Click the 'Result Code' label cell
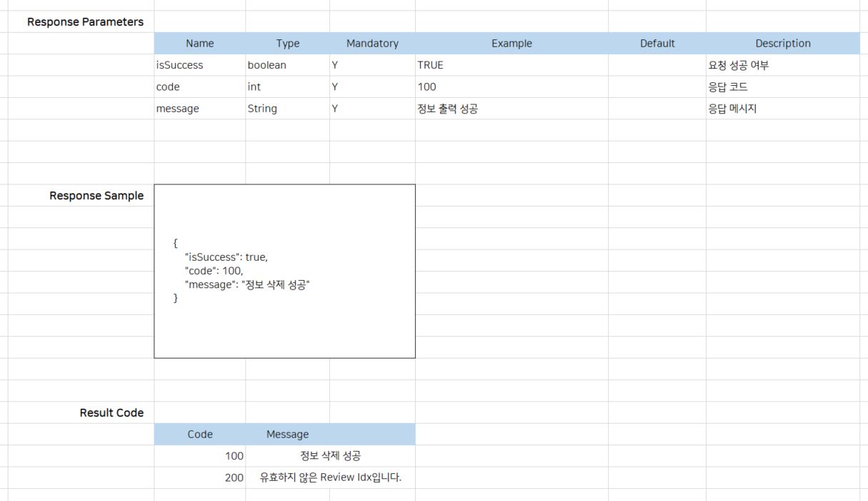868x501 pixels. [x=111, y=412]
